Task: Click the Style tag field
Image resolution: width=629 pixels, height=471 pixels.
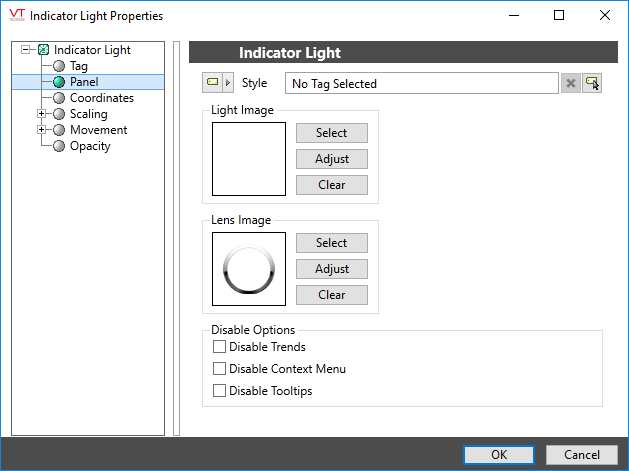Action: (x=420, y=83)
